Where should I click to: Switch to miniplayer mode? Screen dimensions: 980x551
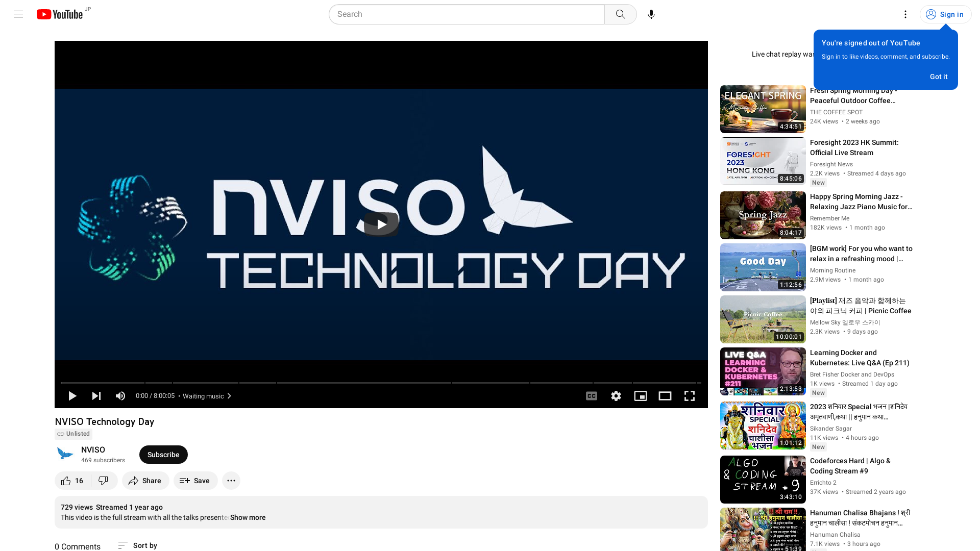pyautogui.click(x=640, y=396)
